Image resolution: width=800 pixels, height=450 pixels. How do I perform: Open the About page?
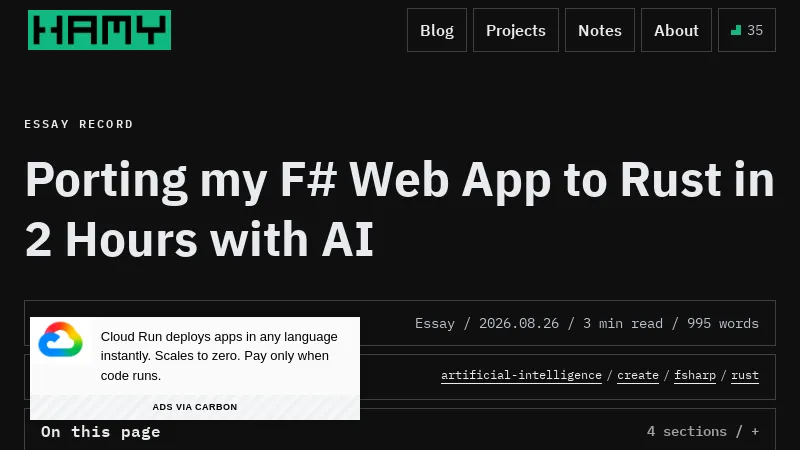click(x=676, y=30)
